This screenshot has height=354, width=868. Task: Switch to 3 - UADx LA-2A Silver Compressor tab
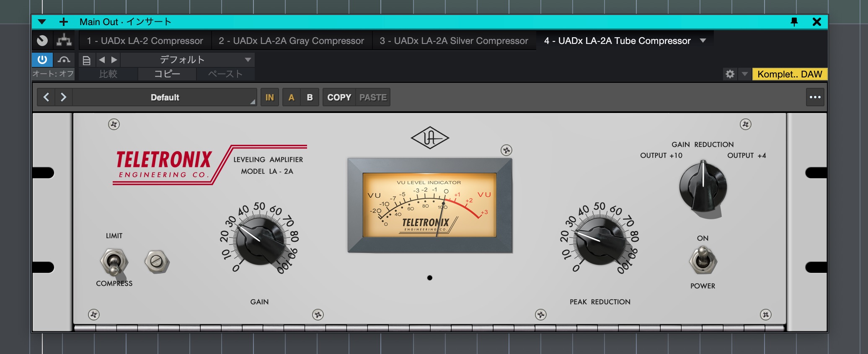(454, 41)
